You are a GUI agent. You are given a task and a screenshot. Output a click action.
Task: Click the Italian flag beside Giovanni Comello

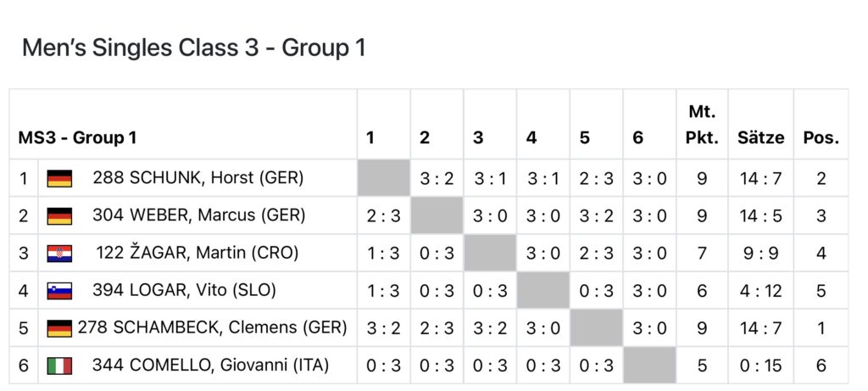pos(59,365)
